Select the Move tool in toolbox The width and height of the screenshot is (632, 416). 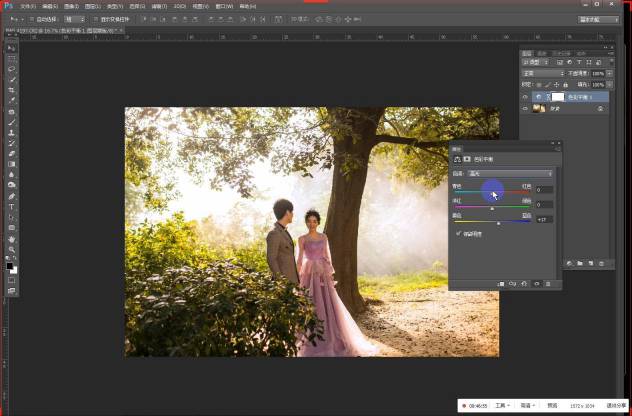pos(11,48)
